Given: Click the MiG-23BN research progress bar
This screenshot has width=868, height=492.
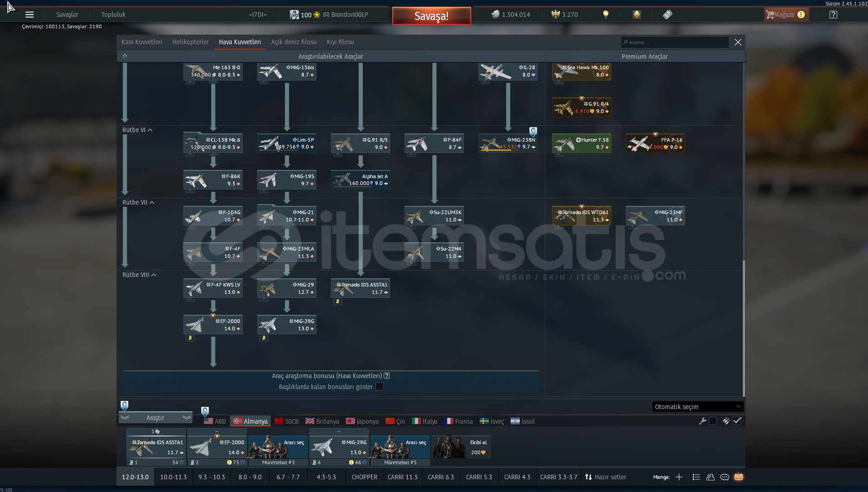Looking at the screenshot, I should 508,150.
